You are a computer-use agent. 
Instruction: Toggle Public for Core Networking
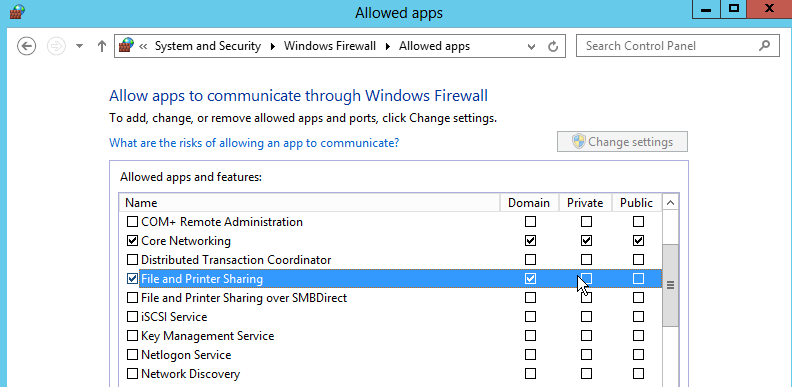(x=638, y=240)
